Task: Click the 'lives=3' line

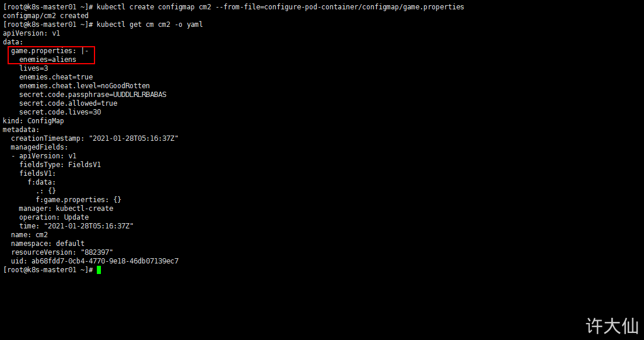Action: coord(34,68)
